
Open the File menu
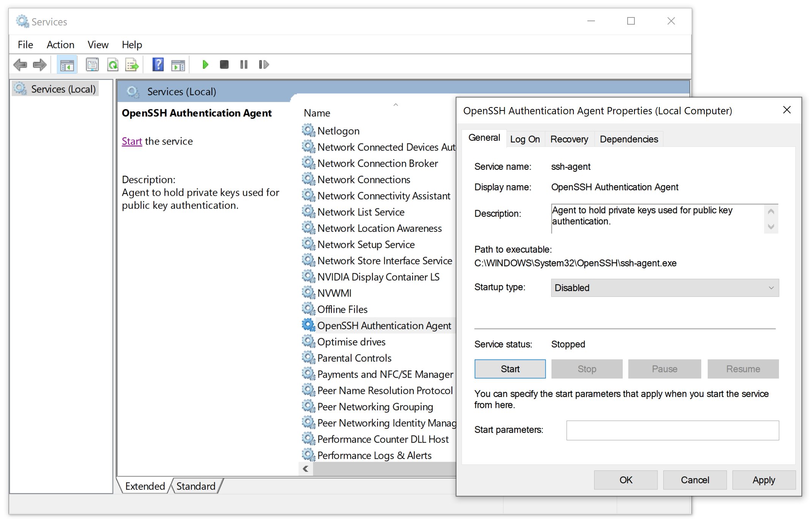(x=25, y=45)
